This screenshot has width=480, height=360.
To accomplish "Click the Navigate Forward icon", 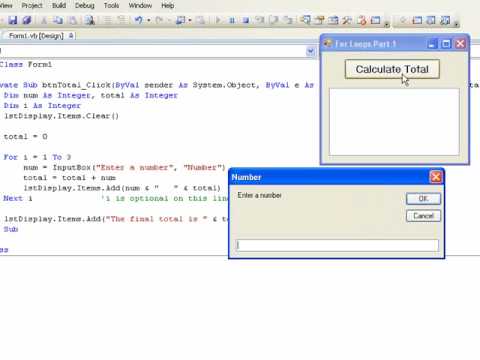I will 200,20.
